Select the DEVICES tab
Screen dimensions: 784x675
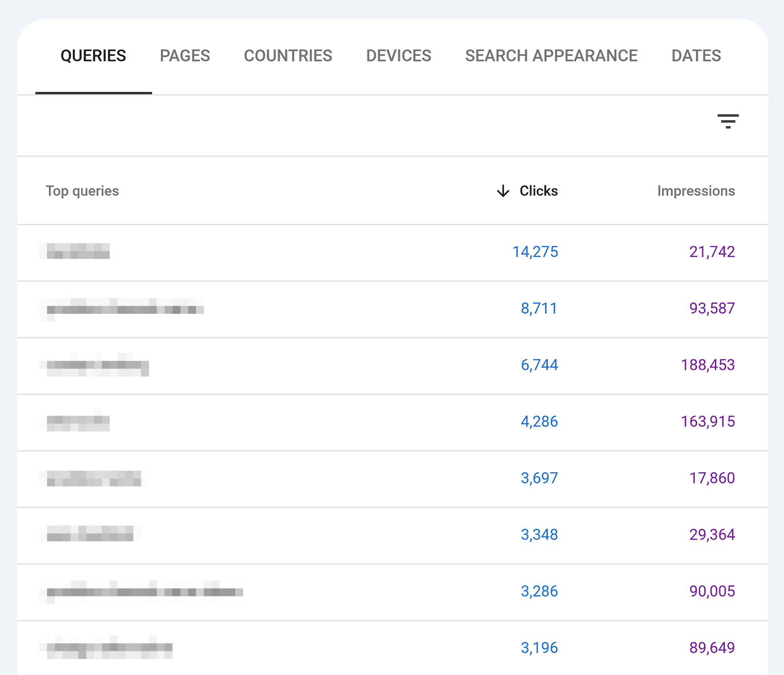(x=398, y=56)
